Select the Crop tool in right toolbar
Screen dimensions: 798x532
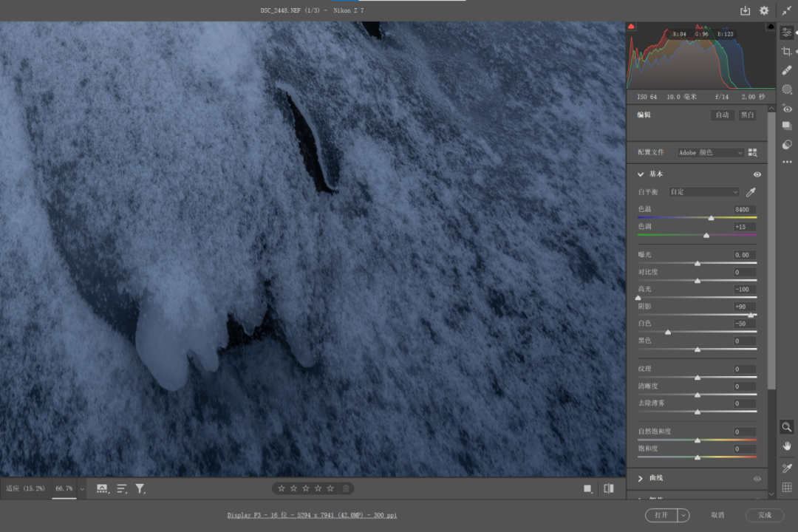pos(787,51)
